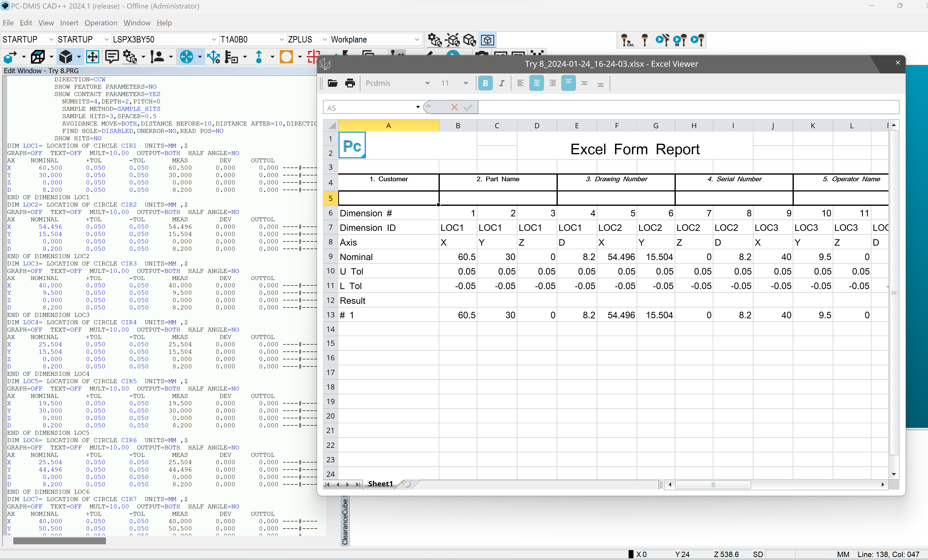
Task: Click the last play probe icon in toolbar
Action: 697,40
